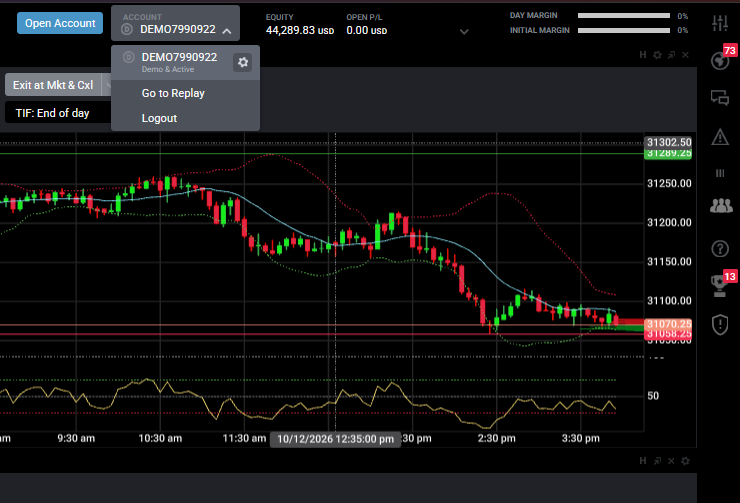Click the green 31289.25 price label
This screenshot has height=503, width=740.
(x=668, y=154)
